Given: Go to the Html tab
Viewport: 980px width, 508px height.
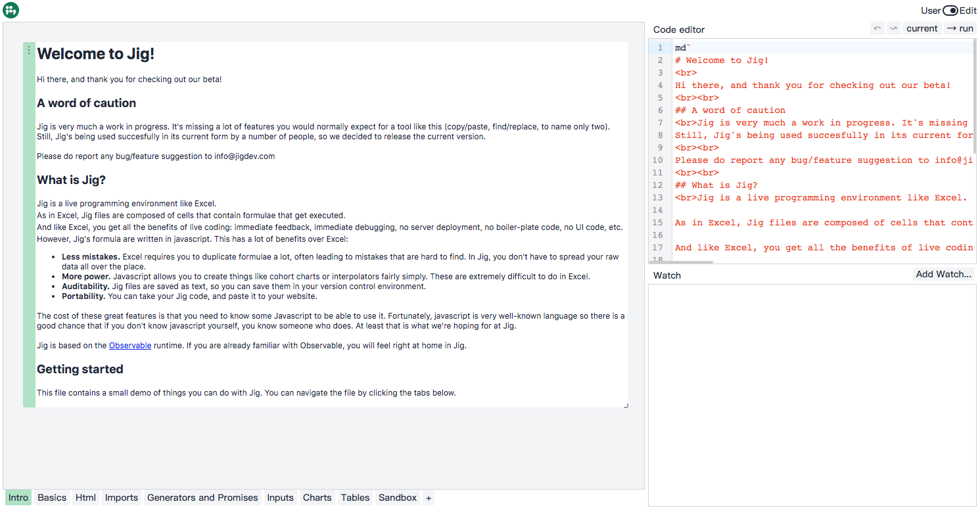Looking at the screenshot, I should (85, 498).
